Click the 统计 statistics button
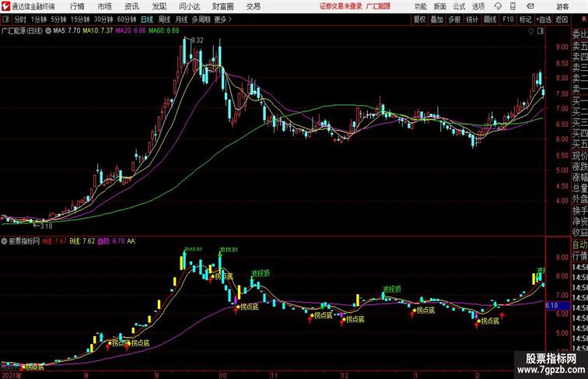 (x=472, y=19)
